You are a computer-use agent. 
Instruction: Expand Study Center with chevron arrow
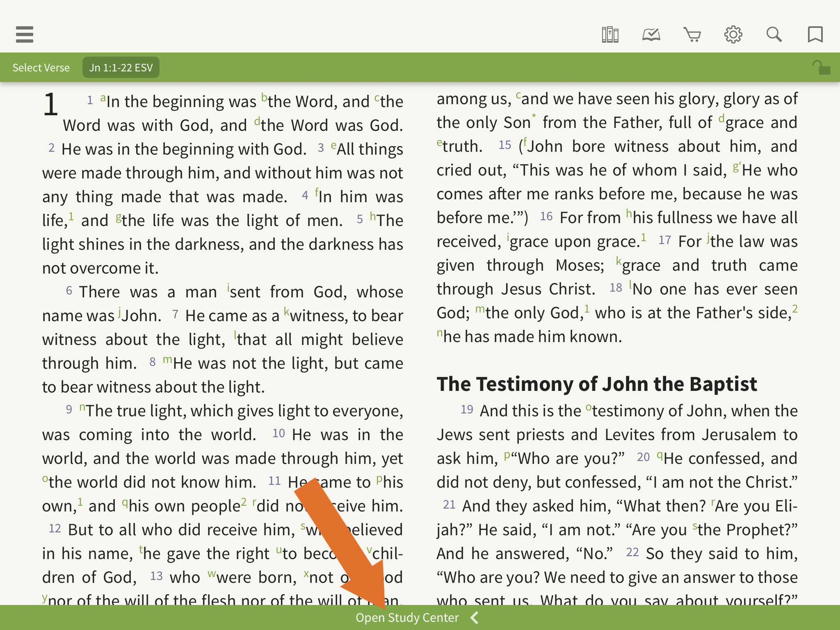[475, 618]
